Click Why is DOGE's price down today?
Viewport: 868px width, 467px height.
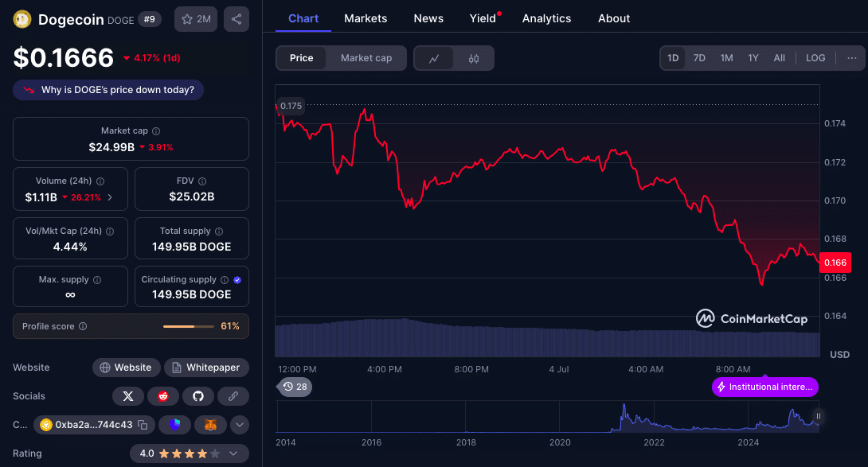108,90
